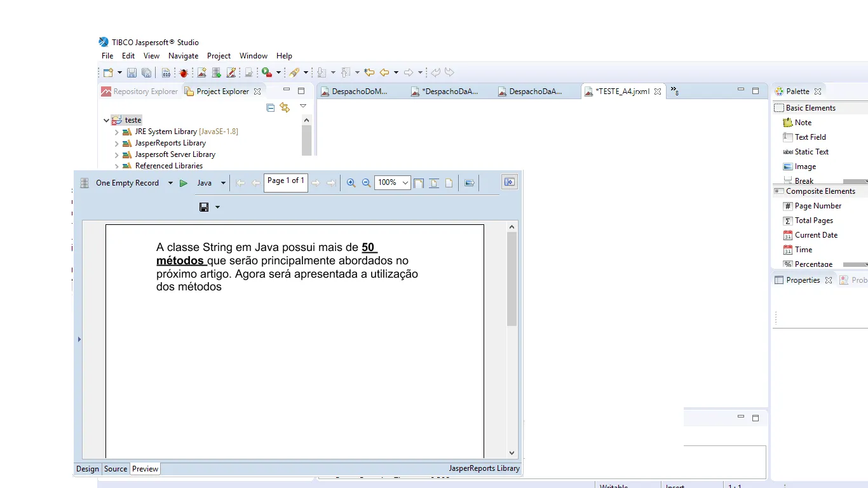868x488 pixels.
Task: Open the One Empty Record data source dropdown
Action: point(170,183)
